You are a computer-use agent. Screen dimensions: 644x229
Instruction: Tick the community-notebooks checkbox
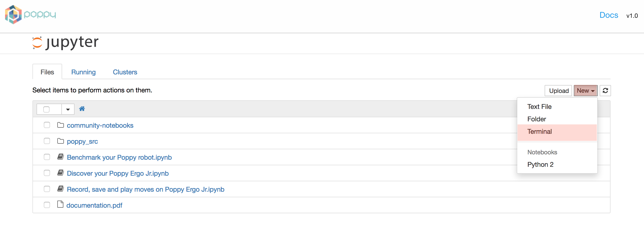coord(47,125)
